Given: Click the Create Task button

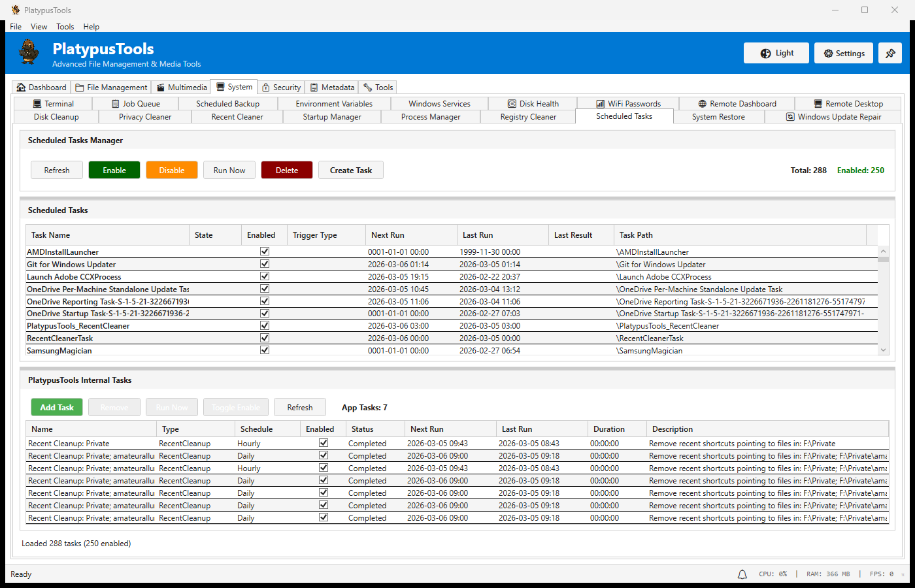Looking at the screenshot, I should [351, 171].
